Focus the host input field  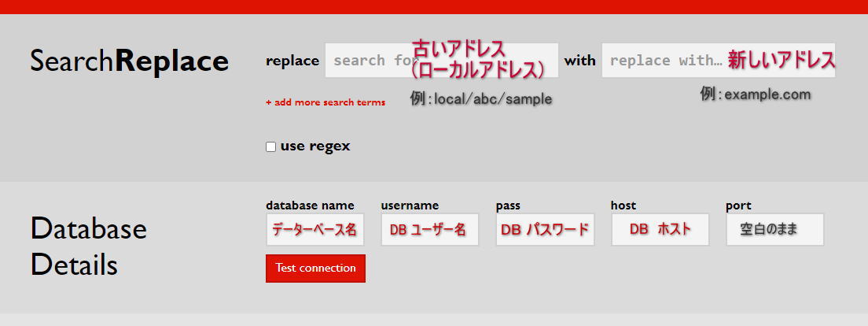coord(660,230)
